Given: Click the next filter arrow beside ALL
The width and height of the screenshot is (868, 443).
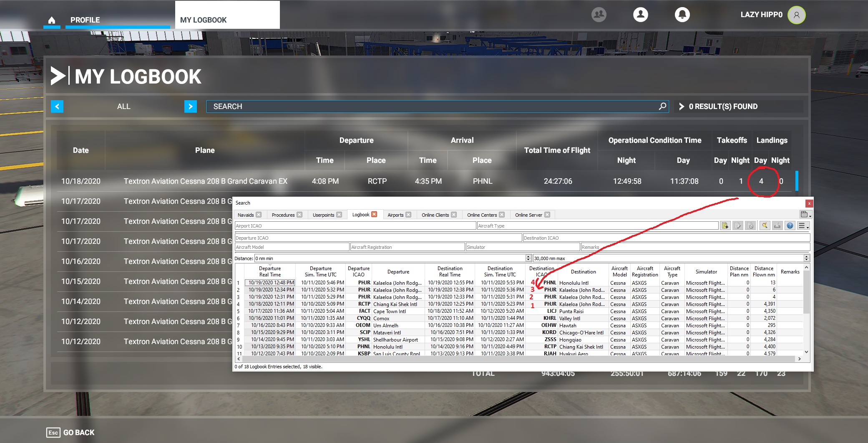Looking at the screenshot, I should tap(191, 106).
